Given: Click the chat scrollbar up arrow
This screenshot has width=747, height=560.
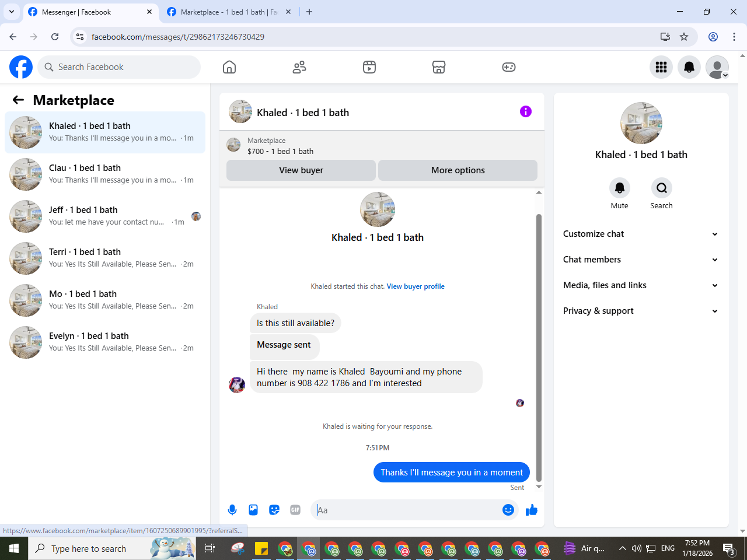Looking at the screenshot, I should pyautogui.click(x=539, y=192).
